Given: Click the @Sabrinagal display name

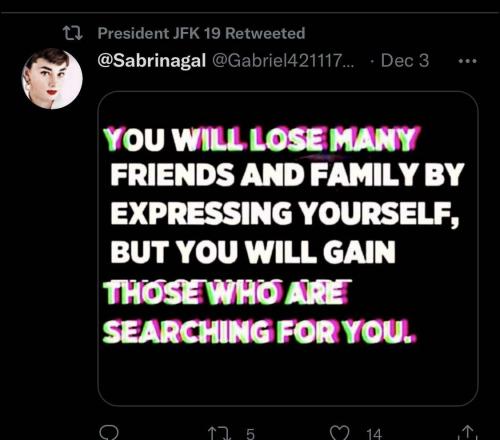Looking at the screenshot, I should [152, 61].
